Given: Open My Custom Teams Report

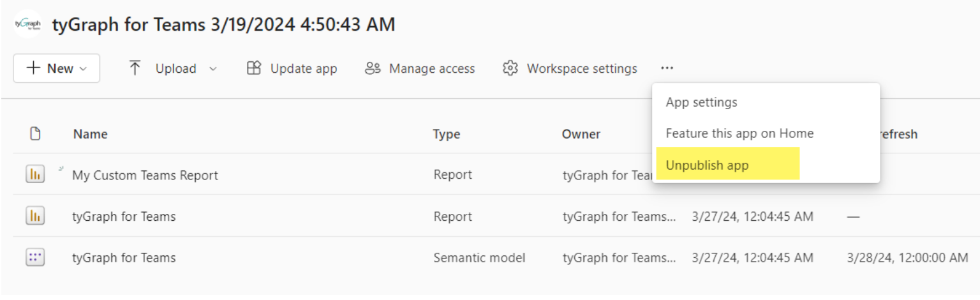Looking at the screenshot, I should [145, 175].
